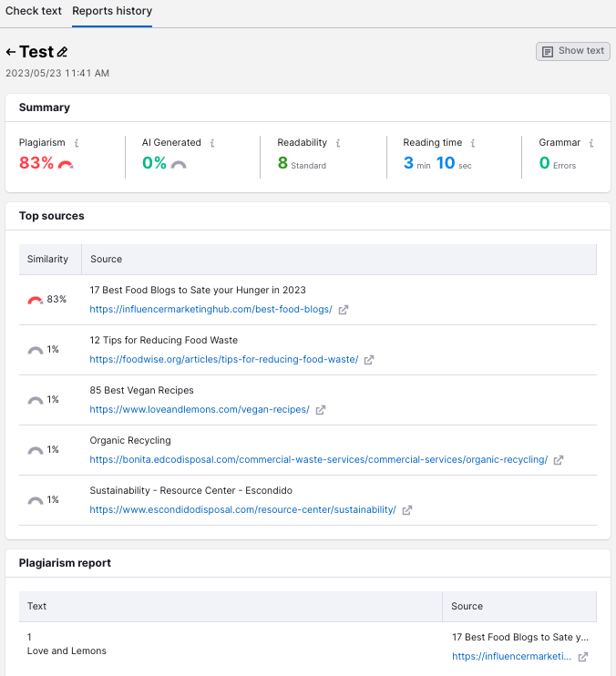
Task: Visit the loveandlemons.com vegan-recipes link
Action: click(199, 409)
